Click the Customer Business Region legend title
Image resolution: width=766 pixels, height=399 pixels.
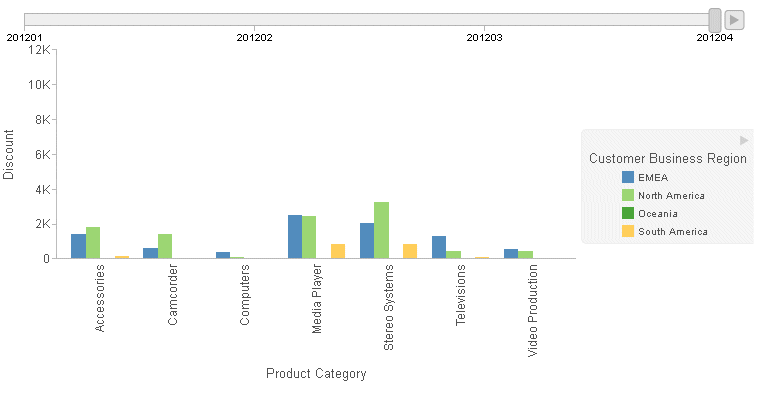click(668, 158)
